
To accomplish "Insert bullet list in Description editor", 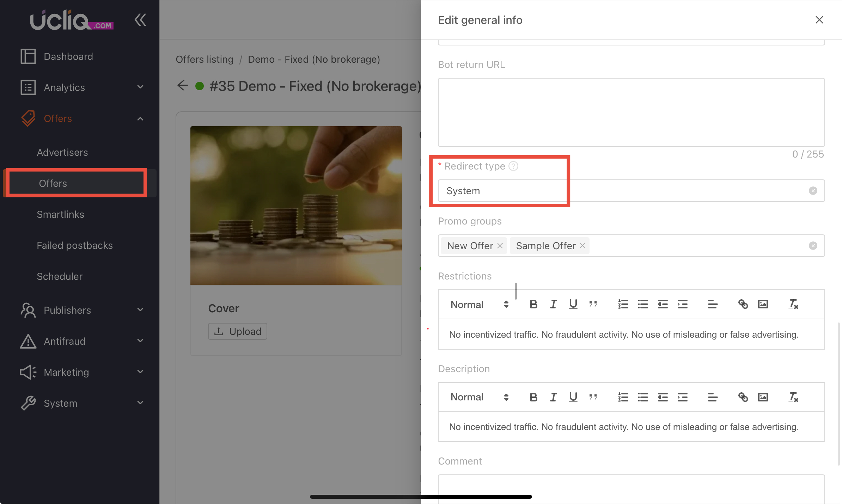I will click(643, 397).
